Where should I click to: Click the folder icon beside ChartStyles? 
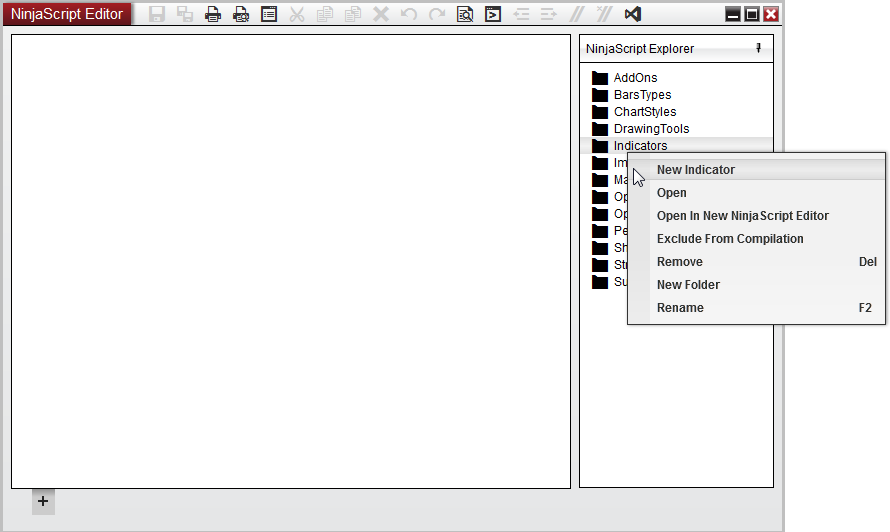point(599,112)
